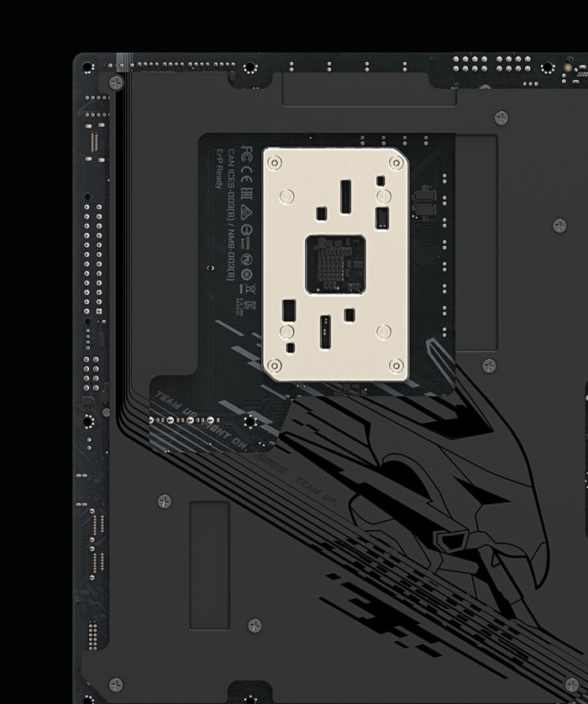The image size is (588, 704).
Task: Click the tall vertical slot atop the backplate
Action: 346,196
